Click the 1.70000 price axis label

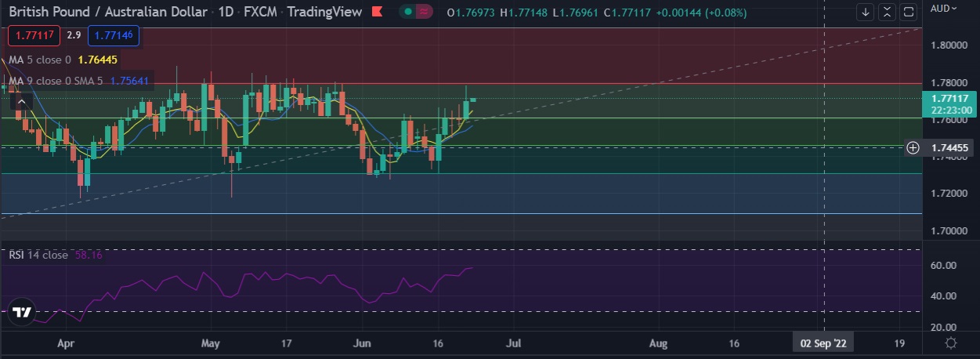tap(950, 231)
